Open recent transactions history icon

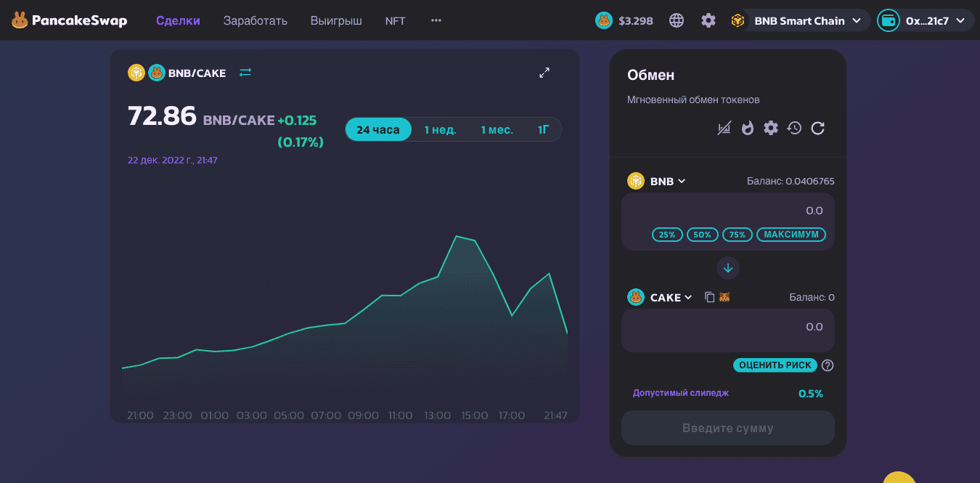coord(794,129)
